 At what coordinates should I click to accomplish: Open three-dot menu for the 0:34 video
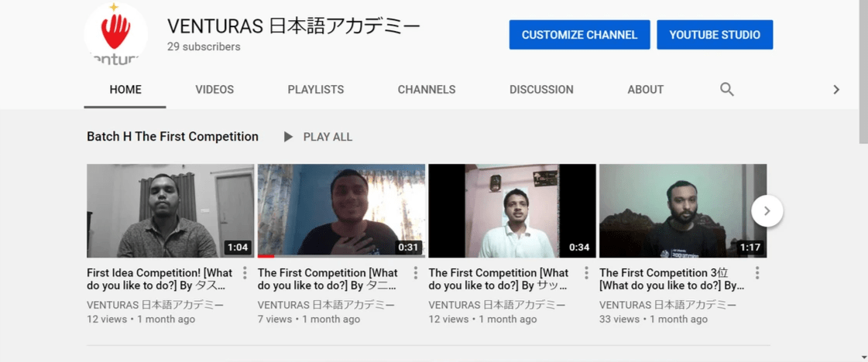click(x=586, y=273)
